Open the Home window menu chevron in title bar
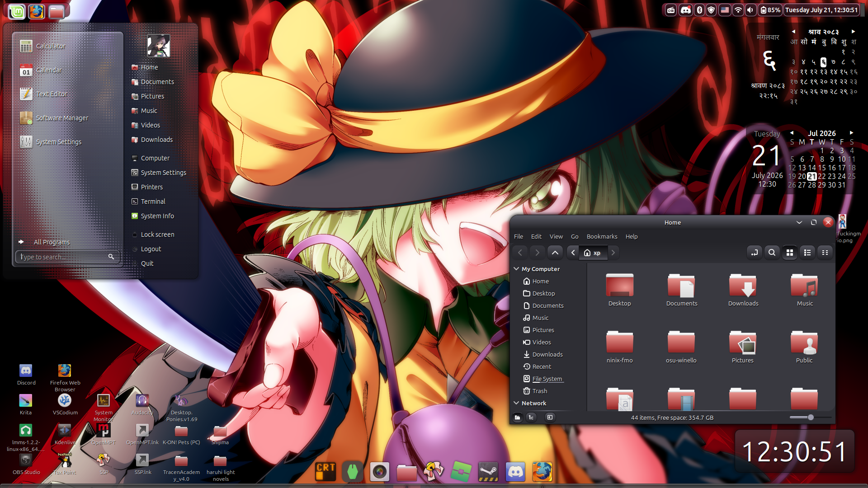This screenshot has height=488, width=868. point(799,222)
